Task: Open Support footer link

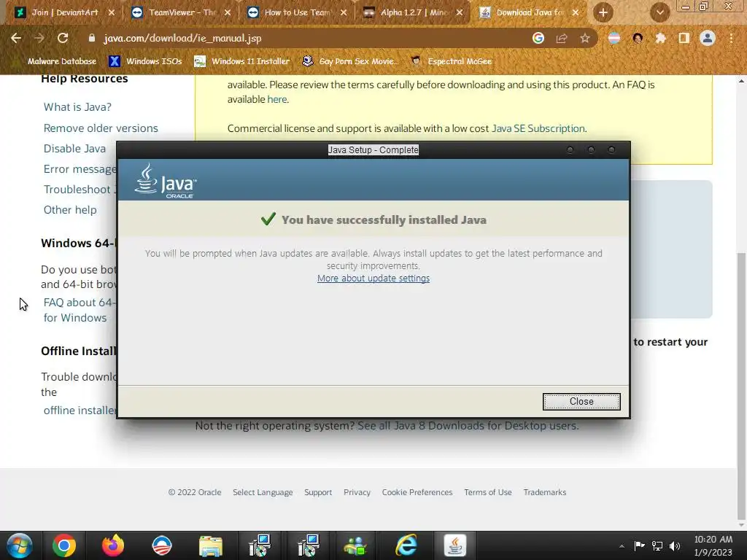Action: click(x=318, y=492)
